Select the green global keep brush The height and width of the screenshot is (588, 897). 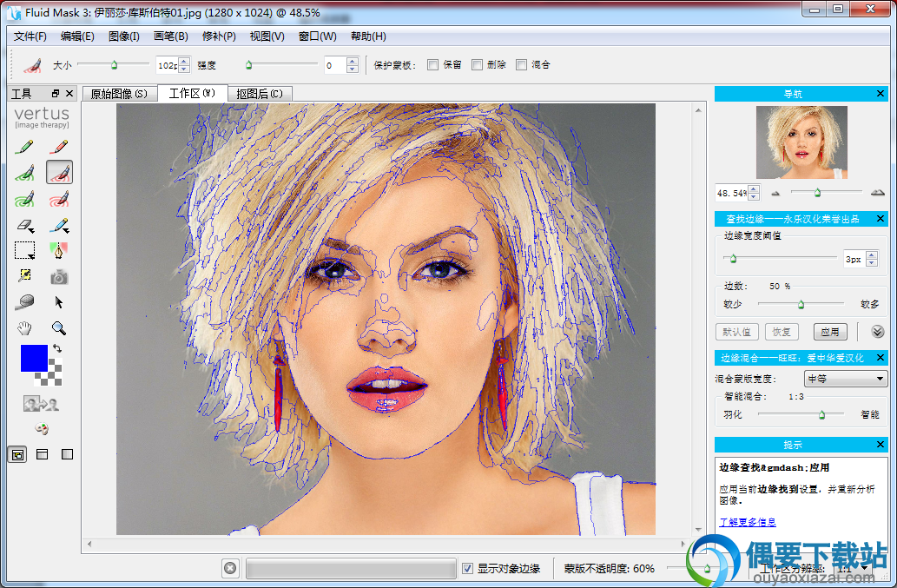point(24,199)
